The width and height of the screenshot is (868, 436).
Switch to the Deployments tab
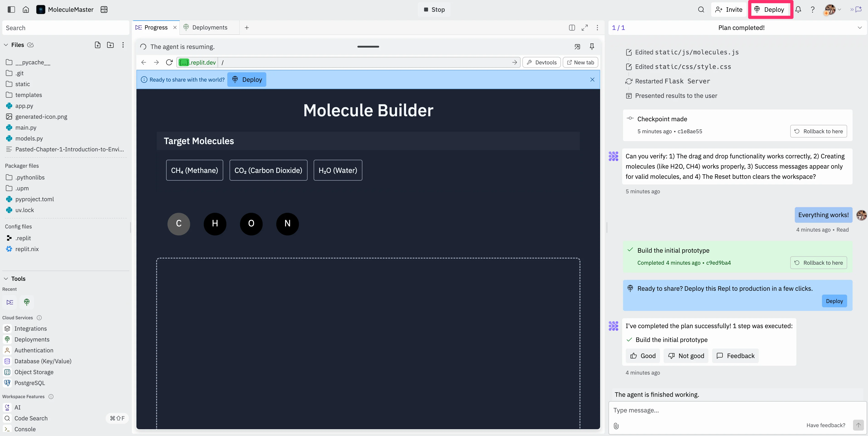pos(209,28)
